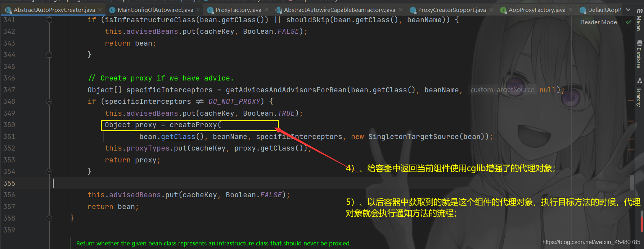The width and height of the screenshot is (644, 249).
Task: Click line number 341 in gutter
Action: [x=9, y=20]
